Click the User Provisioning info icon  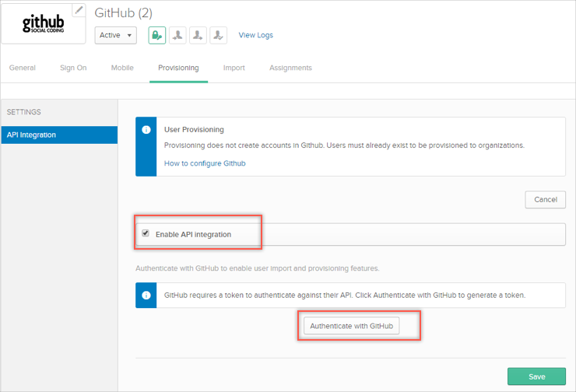(146, 130)
